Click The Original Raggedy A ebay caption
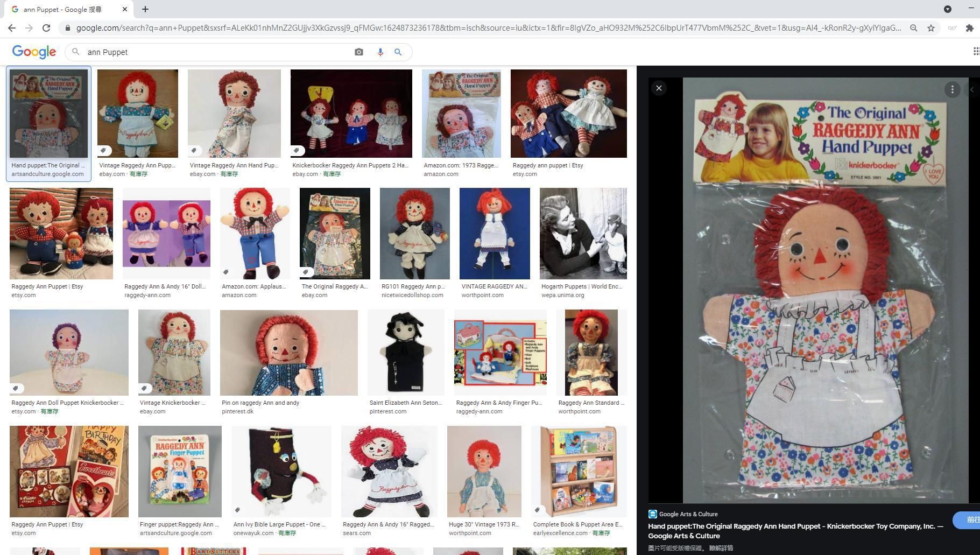Image resolution: width=980 pixels, height=555 pixels. tap(335, 286)
